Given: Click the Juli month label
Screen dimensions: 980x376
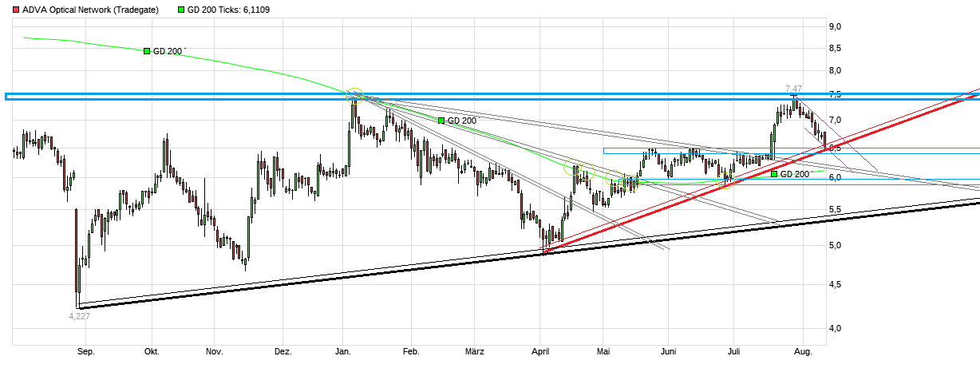Looking at the screenshot, I should pyautogui.click(x=734, y=352).
